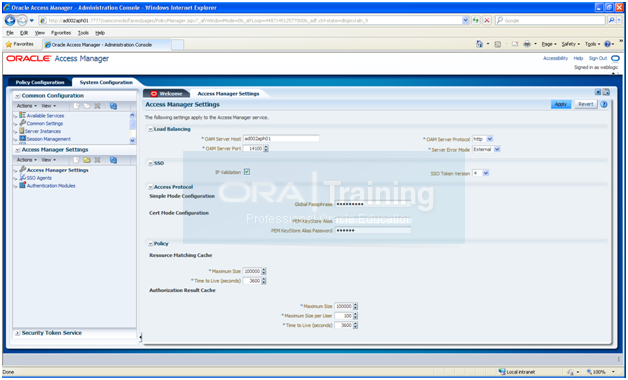Expand the Security Token Service panel

[17, 333]
